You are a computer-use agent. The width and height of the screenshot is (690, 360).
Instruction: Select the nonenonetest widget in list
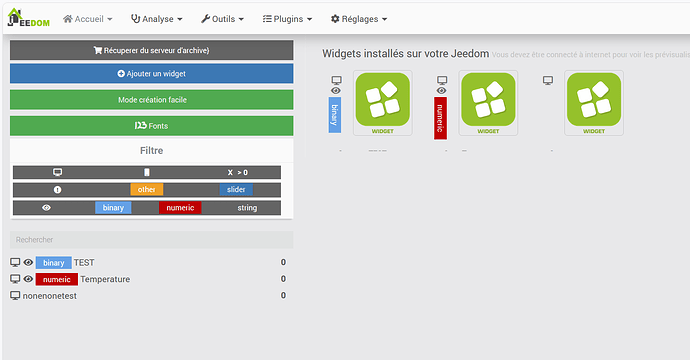(x=50, y=296)
